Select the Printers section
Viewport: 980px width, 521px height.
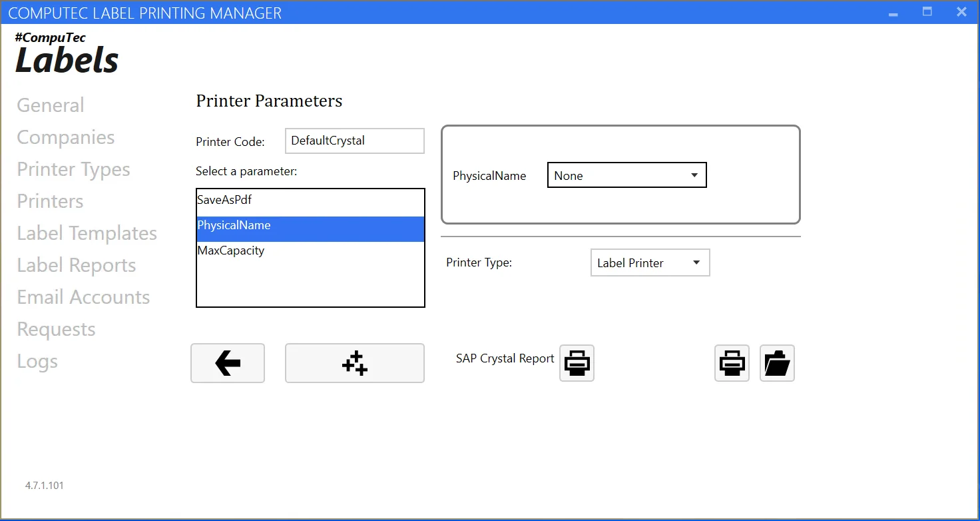click(x=49, y=201)
